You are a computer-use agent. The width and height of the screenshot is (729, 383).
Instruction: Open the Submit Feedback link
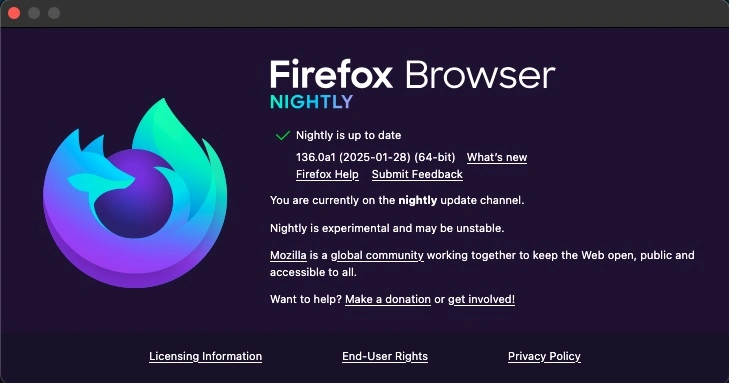[417, 174]
